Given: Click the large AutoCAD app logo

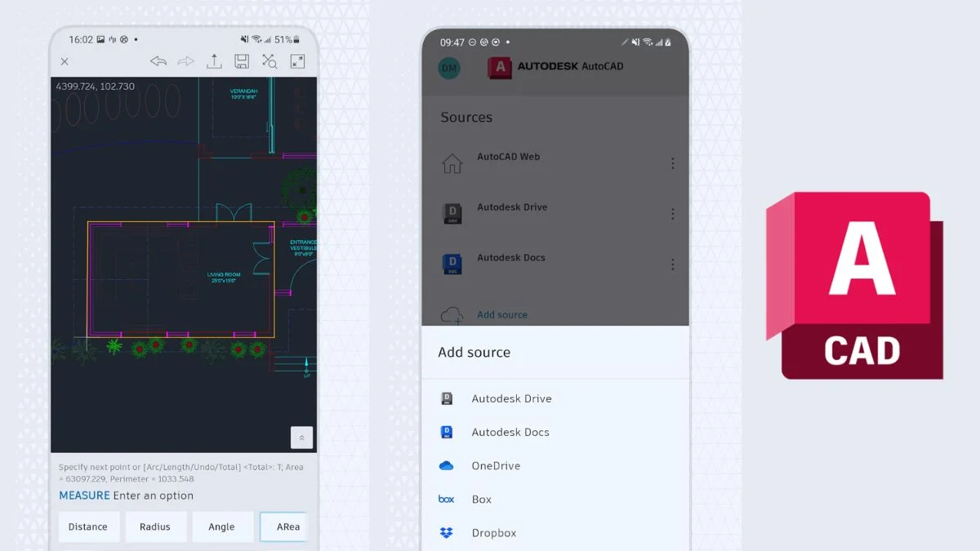Looking at the screenshot, I should (855, 286).
